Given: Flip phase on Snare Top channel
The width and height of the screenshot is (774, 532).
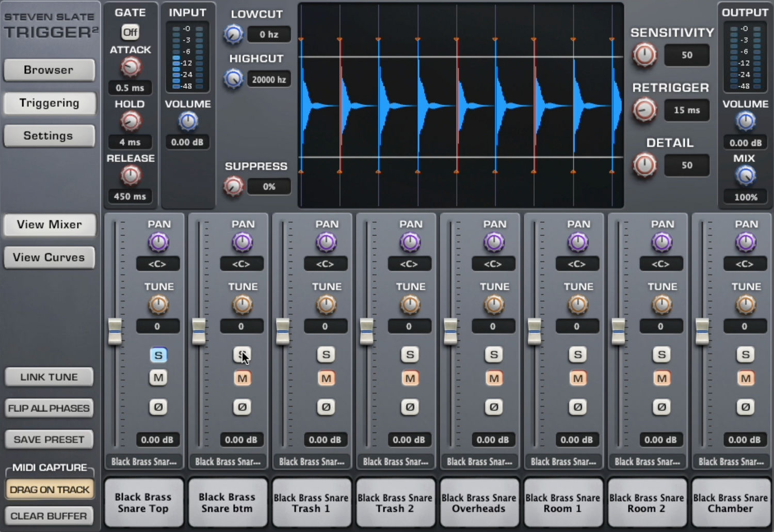Looking at the screenshot, I should point(158,407).
